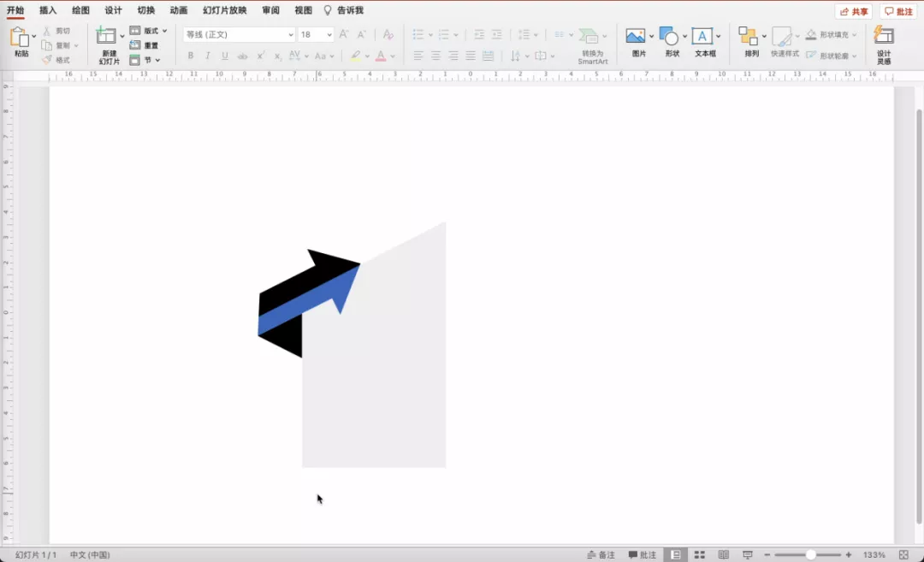Click the 复制 (Copy) button
924x562 pixels.
[57, 45]
